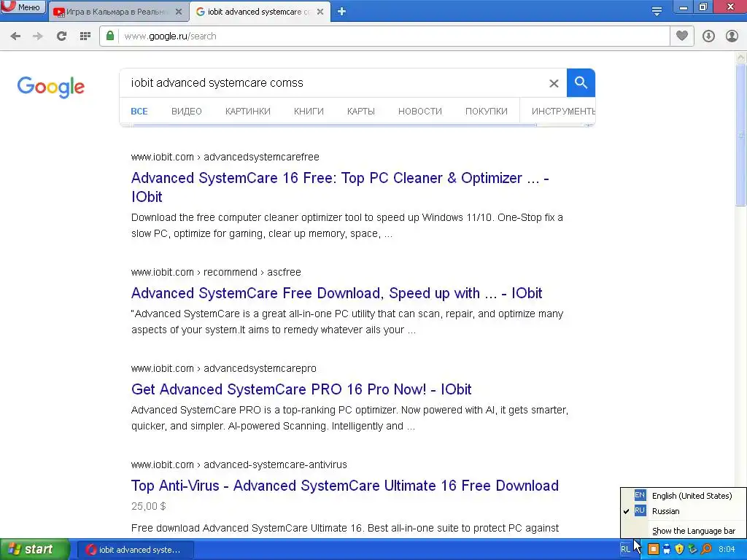Select the КАРТЫ search tab
Viewport: 747px width, 560px height.
coord(360,112)
